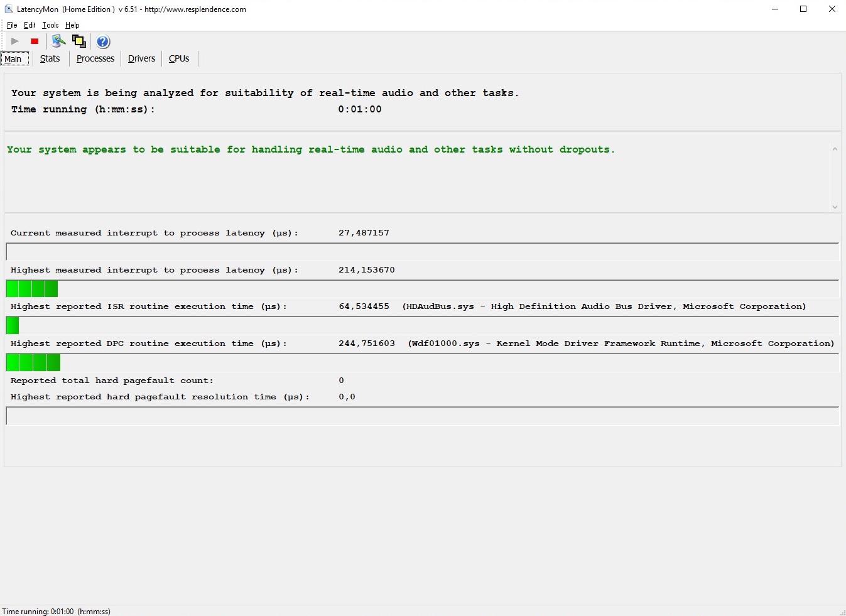Click the ISR value 64,534455
This screenshot has height=616, width=846.
coord(364,306)
